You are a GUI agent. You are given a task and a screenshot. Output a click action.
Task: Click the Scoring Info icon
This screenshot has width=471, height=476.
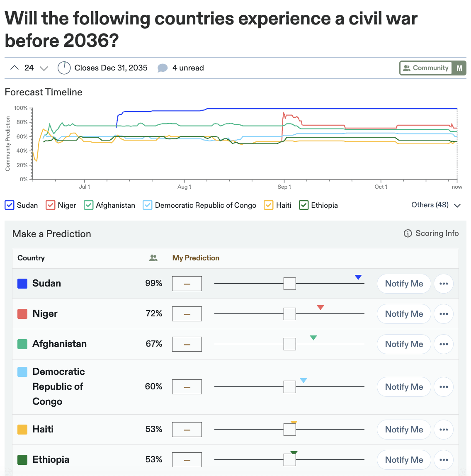click(x=408, y=233)
